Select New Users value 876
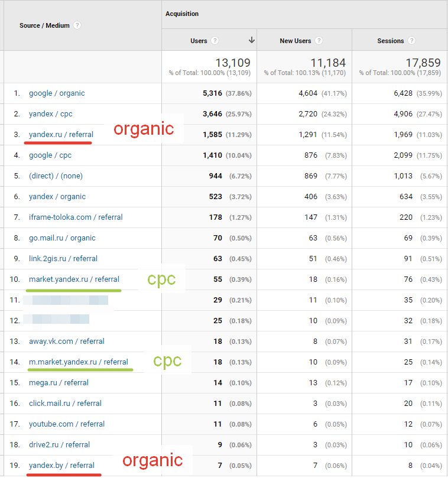This screenshot has height=478, width=448. tap(311, 155)
